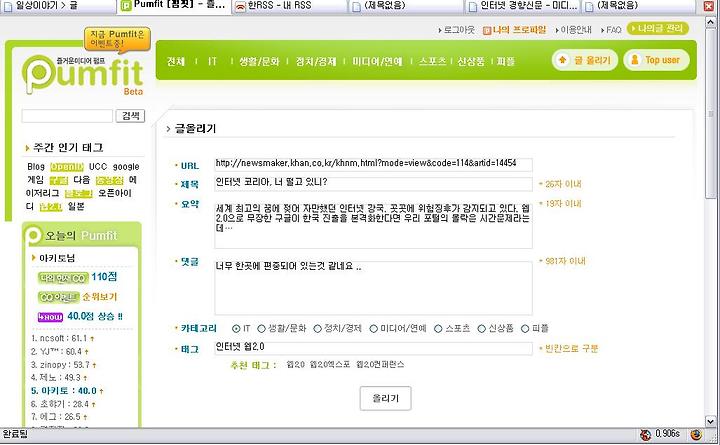Click the CQ 어워드 green badge
This screenshot has width=720, height=445.
[x=58, y=297]
